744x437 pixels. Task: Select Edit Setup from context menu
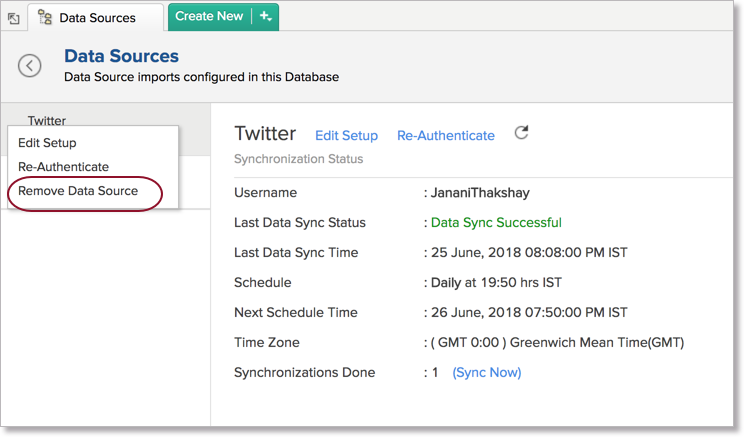[x=47, y=143]
